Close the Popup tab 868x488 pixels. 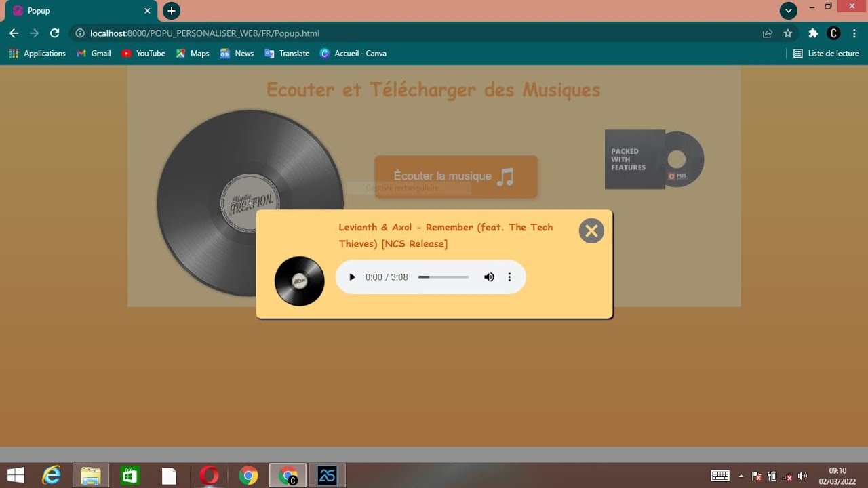tap(147, 11)
